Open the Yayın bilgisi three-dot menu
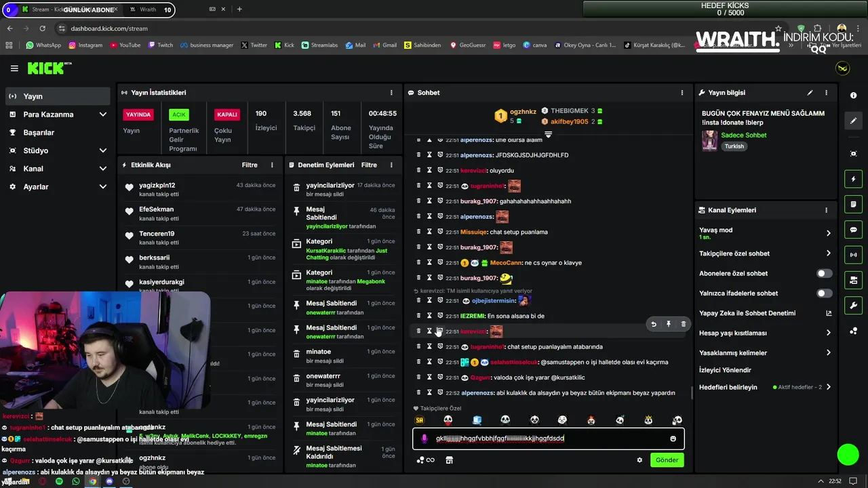This screenshot has width=868, height=488. point(826,93)
